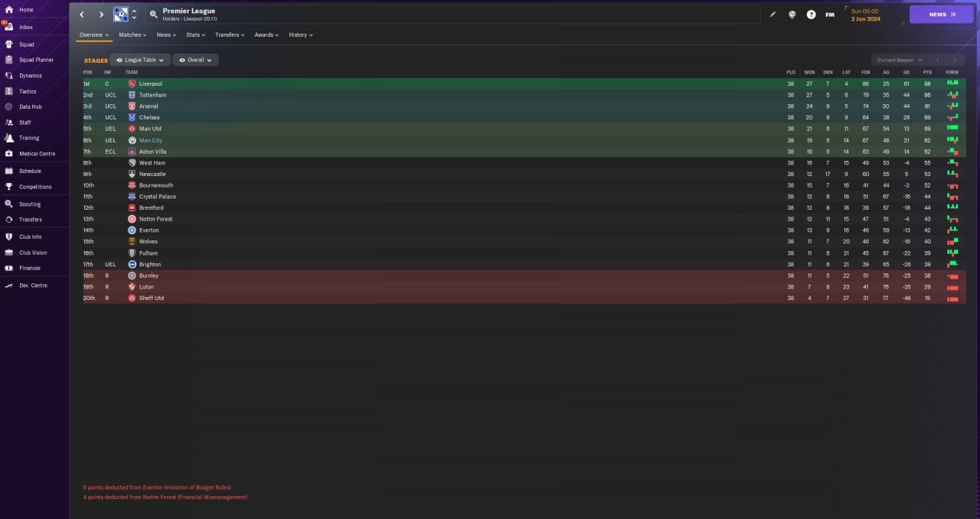980x519 pixels.
Task: Sort table by PTS column header
Action: coord(927,72)
